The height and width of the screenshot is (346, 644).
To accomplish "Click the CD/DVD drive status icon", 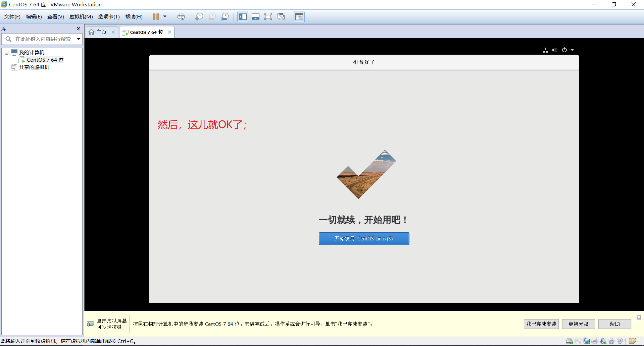I will (578, 341).
